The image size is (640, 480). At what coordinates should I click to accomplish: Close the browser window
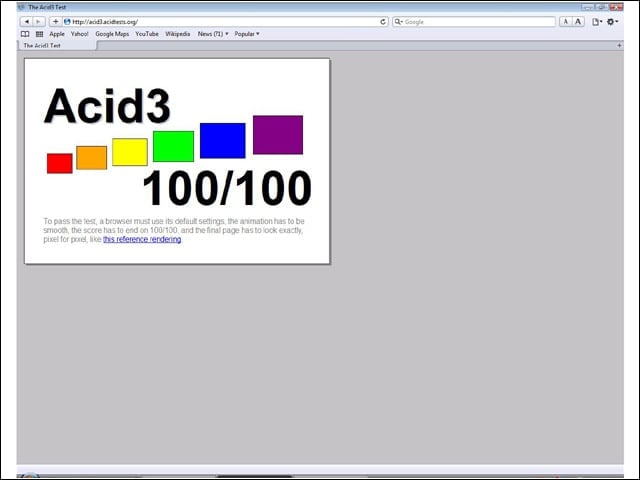[x=616, y=7]
